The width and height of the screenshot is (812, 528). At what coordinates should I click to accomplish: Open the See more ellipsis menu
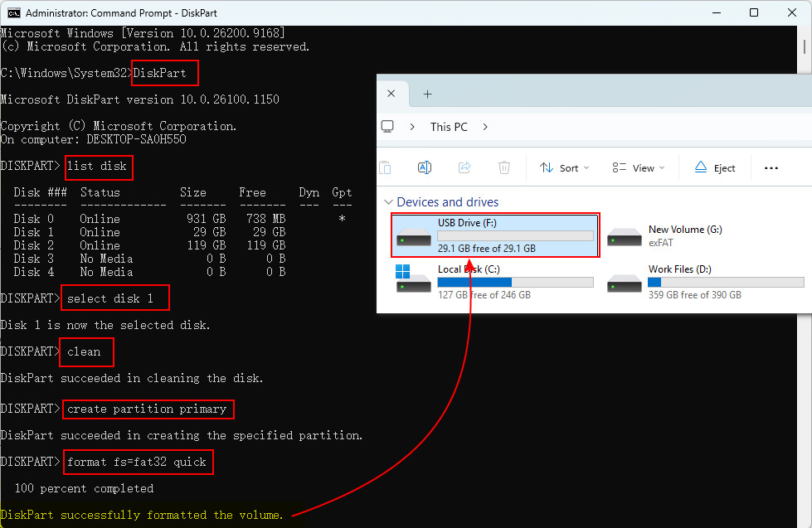(771, 167)
